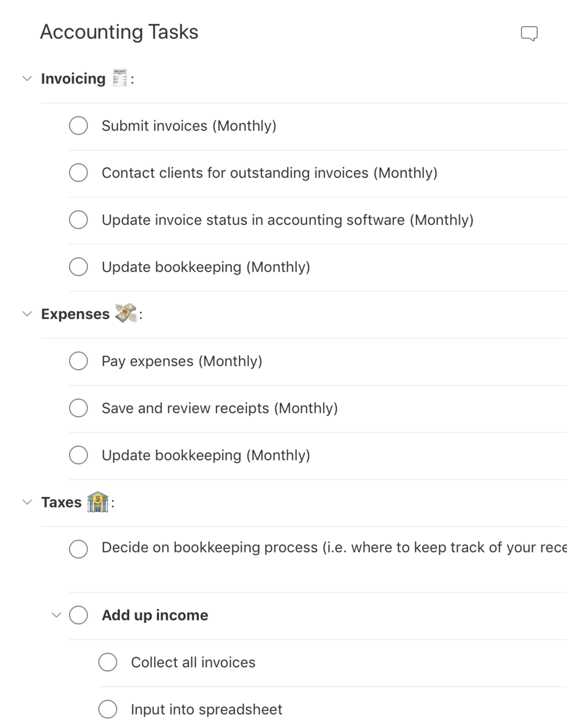Viewport: 567px width, 728px height.
Task: Collapse the Invoicing section
Action: coord(27,79)
